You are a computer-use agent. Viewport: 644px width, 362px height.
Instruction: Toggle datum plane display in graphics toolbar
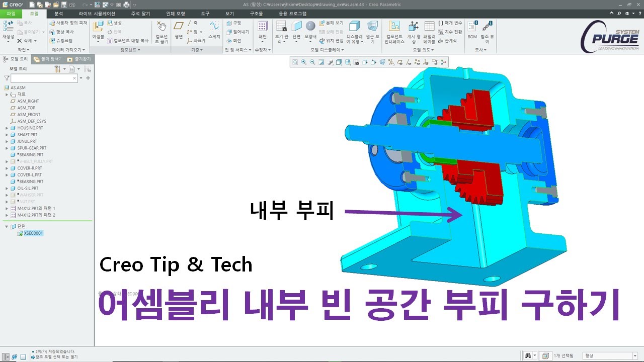click(399, 62)
